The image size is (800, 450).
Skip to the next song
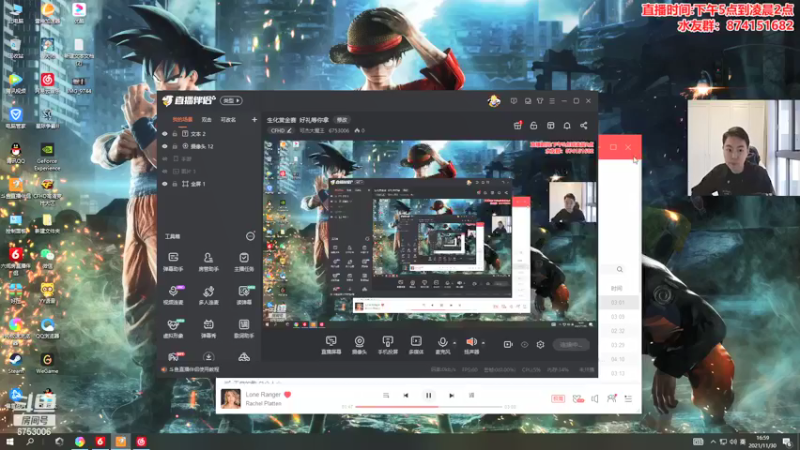(452, 395)
